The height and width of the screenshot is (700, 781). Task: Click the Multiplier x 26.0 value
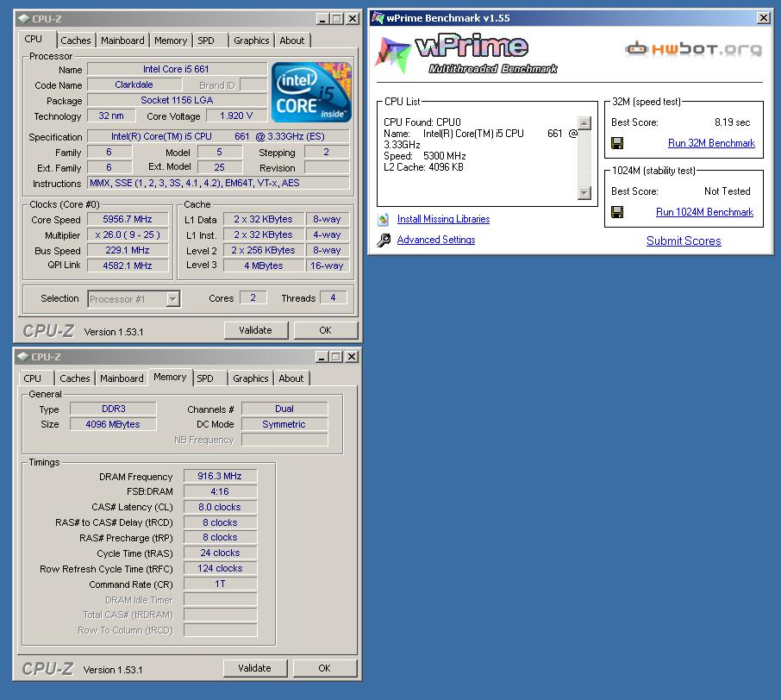tap(128, 234)
